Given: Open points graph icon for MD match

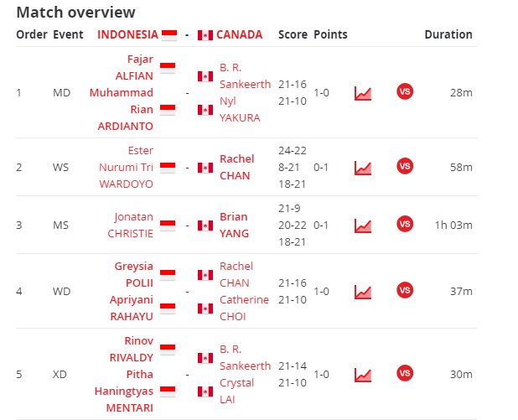Looking at the screenshot, I should click(x=363, y=93).
